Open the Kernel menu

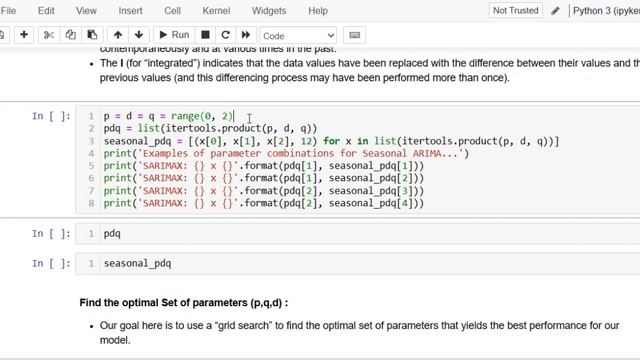point(216,11)
